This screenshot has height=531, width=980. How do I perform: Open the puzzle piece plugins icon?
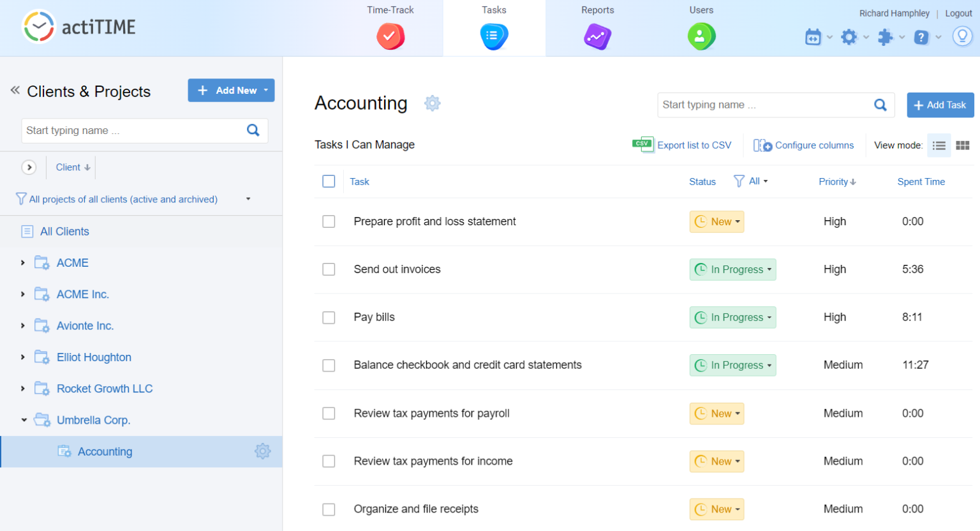click(885, 37)
